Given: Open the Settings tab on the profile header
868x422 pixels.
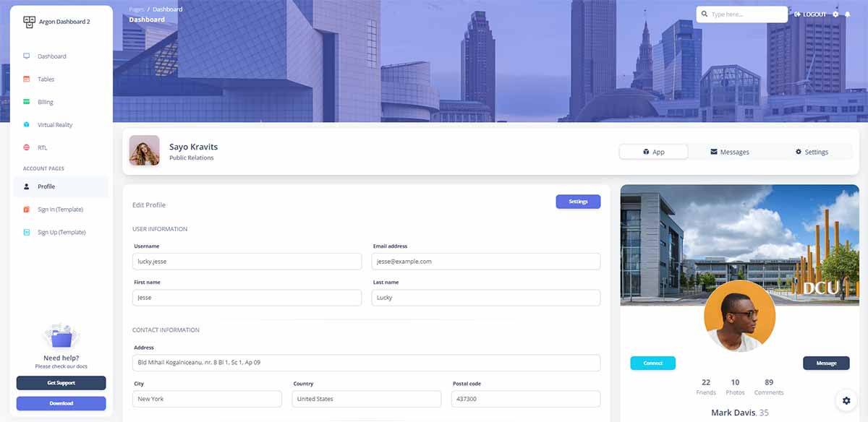Looking at the screenshot, I should [812, 152].
